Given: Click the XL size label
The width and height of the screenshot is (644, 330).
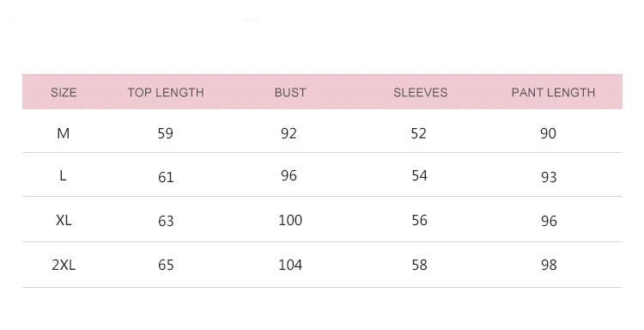Looking at the screenshot, I should pyautogui.click(x=64, y=220).
